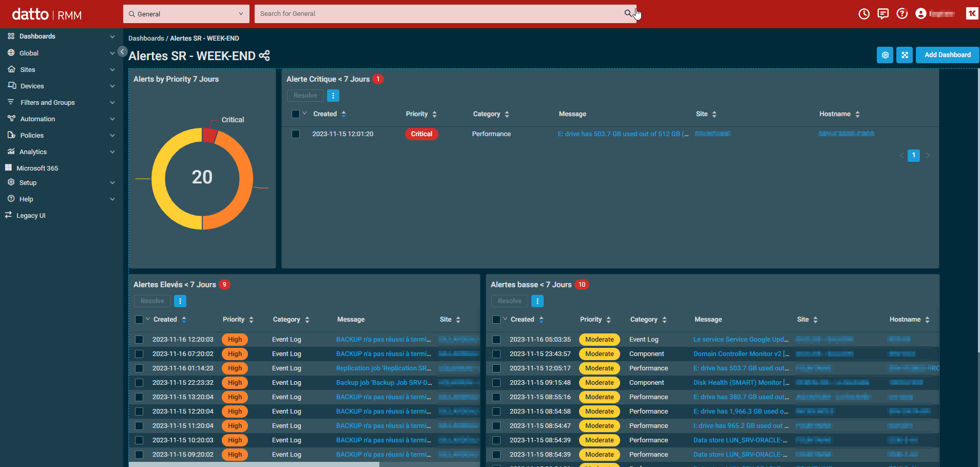Open three-dot menu in Alerte Critique panel

(333, 96)
